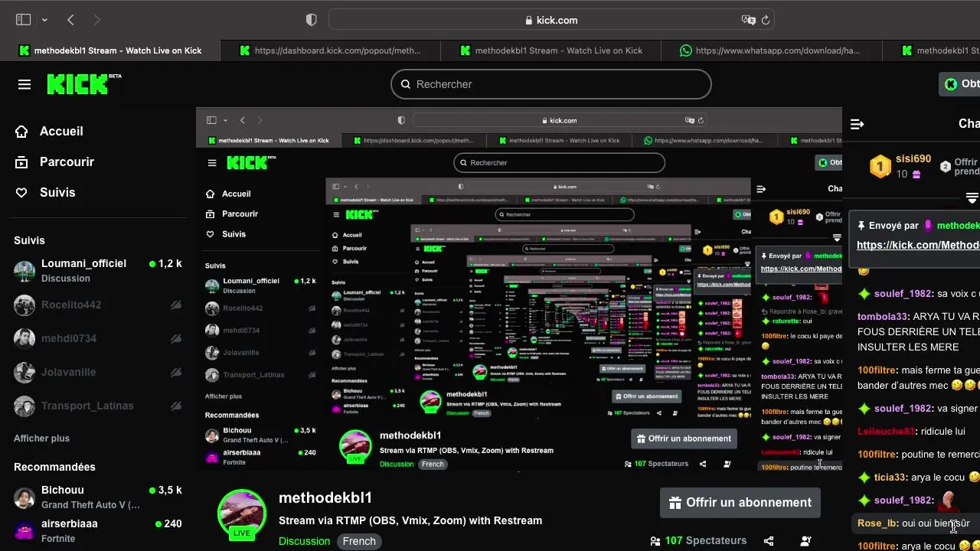Open the page translate icon in the address bar

(748, 20)
